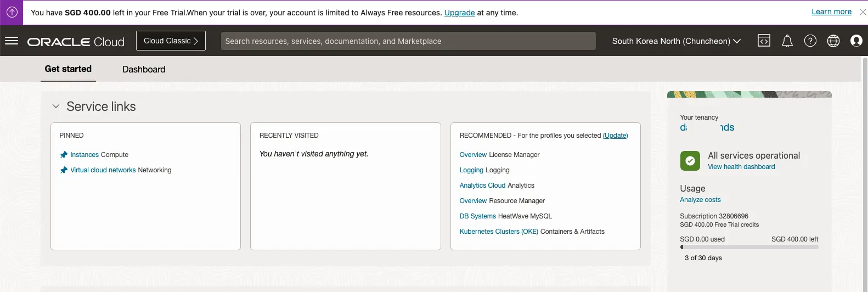Click the Upgrade link in banner
868x292 pixels.
tap(459, 13)
